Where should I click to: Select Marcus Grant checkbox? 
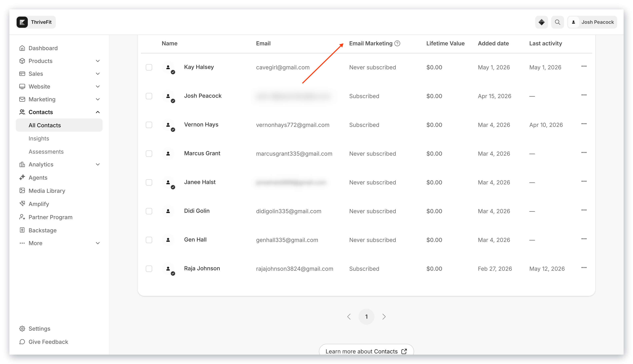click(x=149, y=153)
